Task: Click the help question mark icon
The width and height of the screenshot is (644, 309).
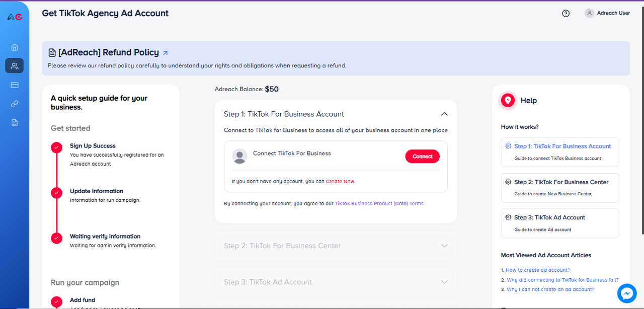Action: coord(566,14)
